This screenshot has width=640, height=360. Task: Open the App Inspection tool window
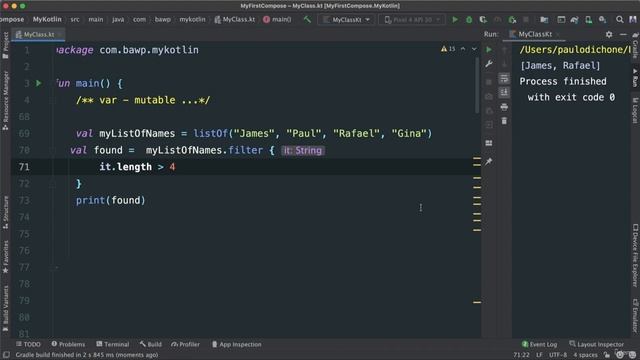pyautogui.click(x=237, y=344)
